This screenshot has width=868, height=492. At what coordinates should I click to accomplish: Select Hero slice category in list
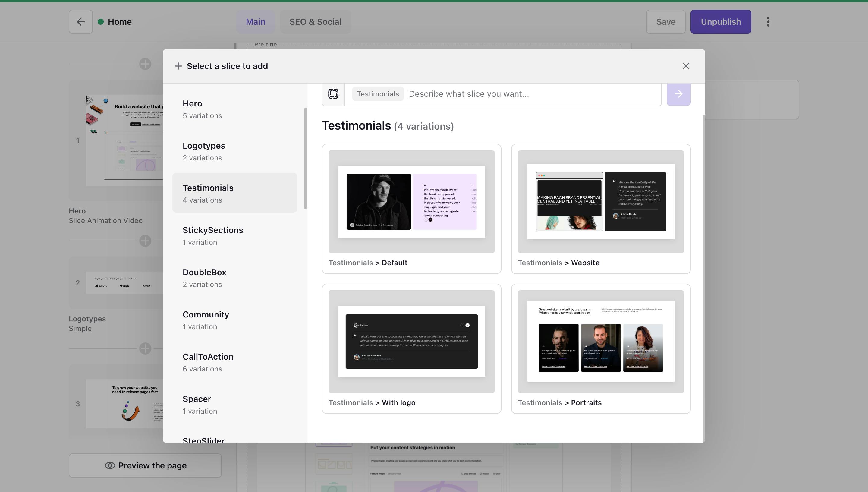point(234,109)
